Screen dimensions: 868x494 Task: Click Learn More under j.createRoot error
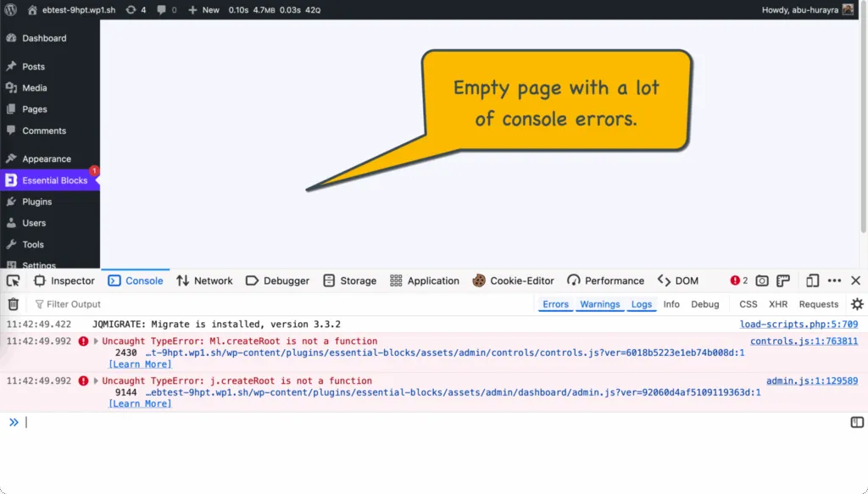click(140, 404)
